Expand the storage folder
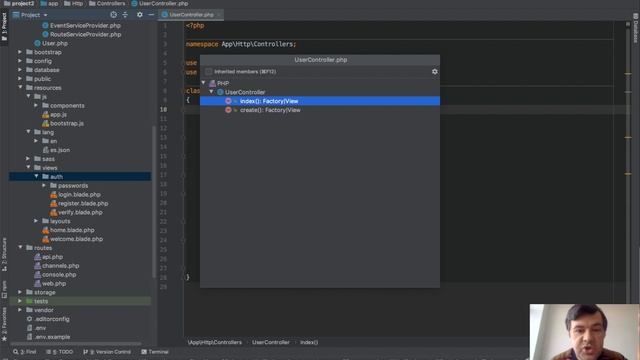Viewport: 640px width, 360px height. [20, 292]
